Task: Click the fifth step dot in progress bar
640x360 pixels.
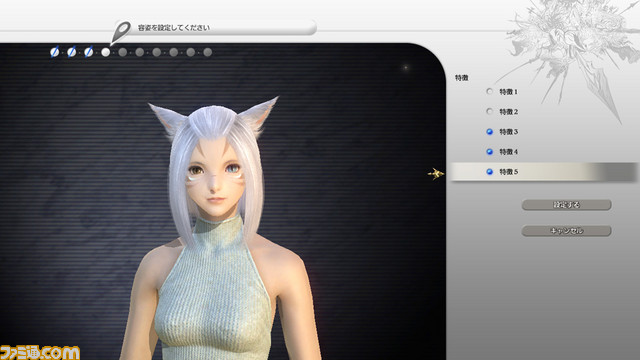Action: 122,52
